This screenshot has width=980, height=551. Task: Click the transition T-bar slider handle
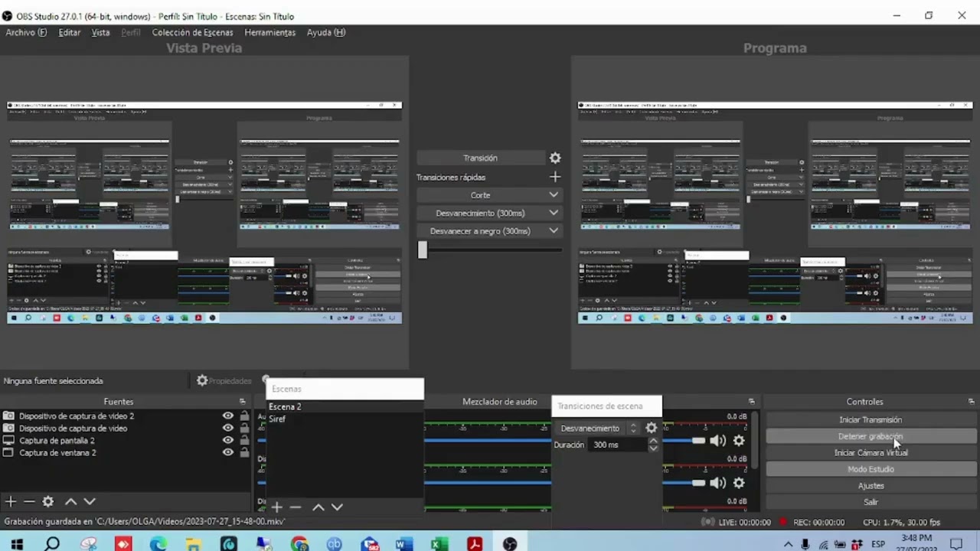click(x=422, y=249)
